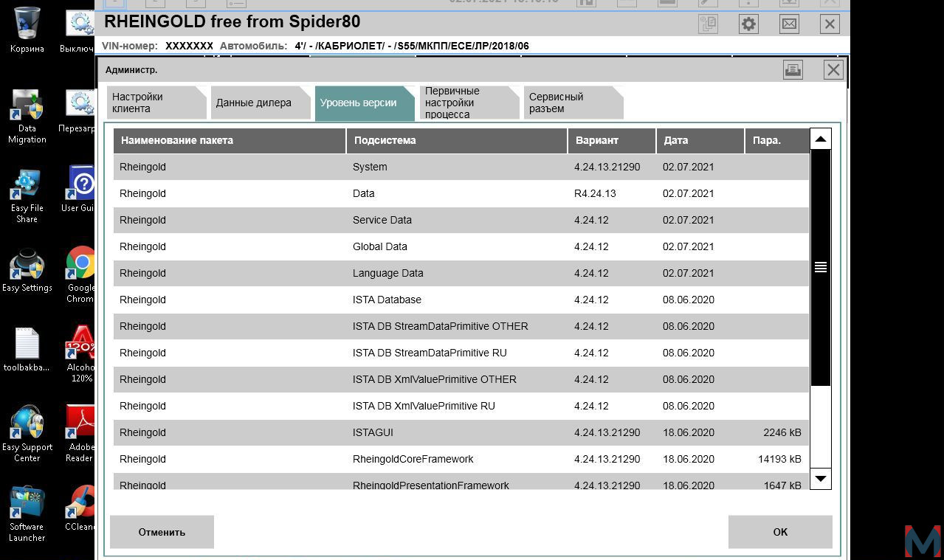The height and width of the screenshot is (560, 944).
Task: Print the Администр. dialog via printer icon
Action: (x=793, y=69)
